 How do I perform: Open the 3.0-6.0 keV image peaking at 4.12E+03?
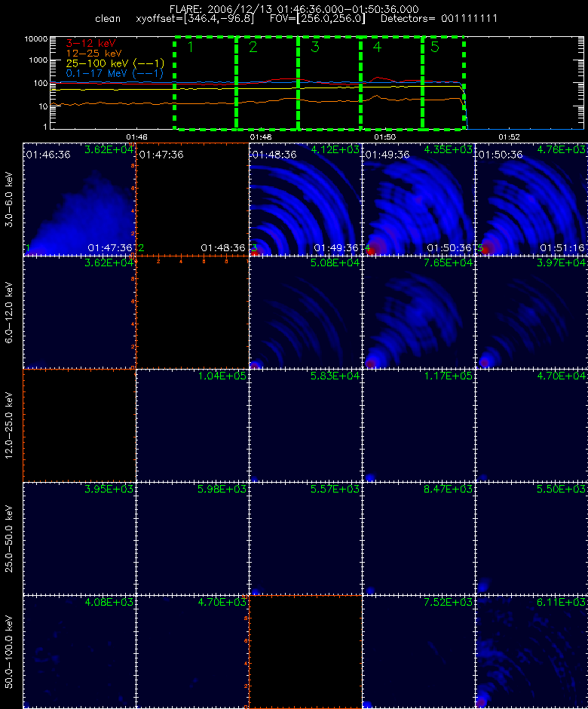(305, 199)
